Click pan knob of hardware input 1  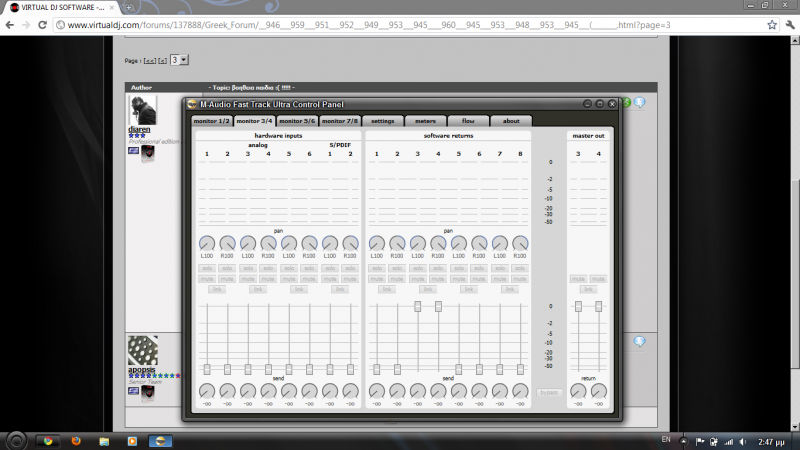[x=207, y=243]
